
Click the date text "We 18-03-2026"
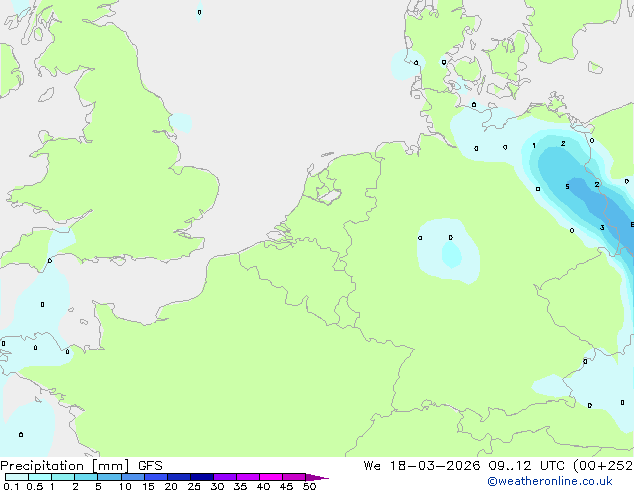pyautogui.click(x=422, y=466)
